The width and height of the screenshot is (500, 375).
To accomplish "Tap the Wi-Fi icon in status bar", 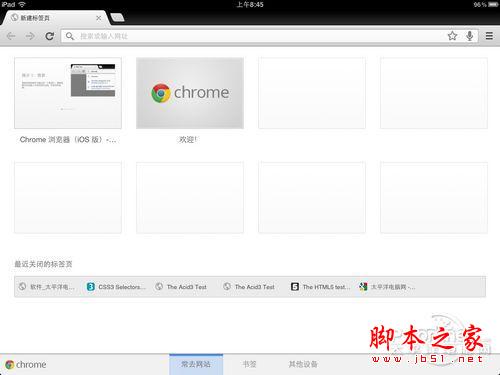I will (x=22, y=4).
